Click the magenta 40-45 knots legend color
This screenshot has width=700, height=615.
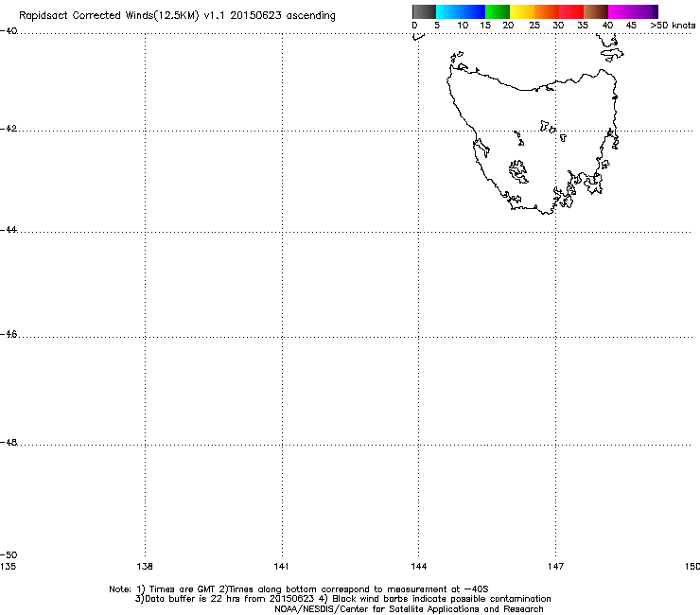(621, 11)
